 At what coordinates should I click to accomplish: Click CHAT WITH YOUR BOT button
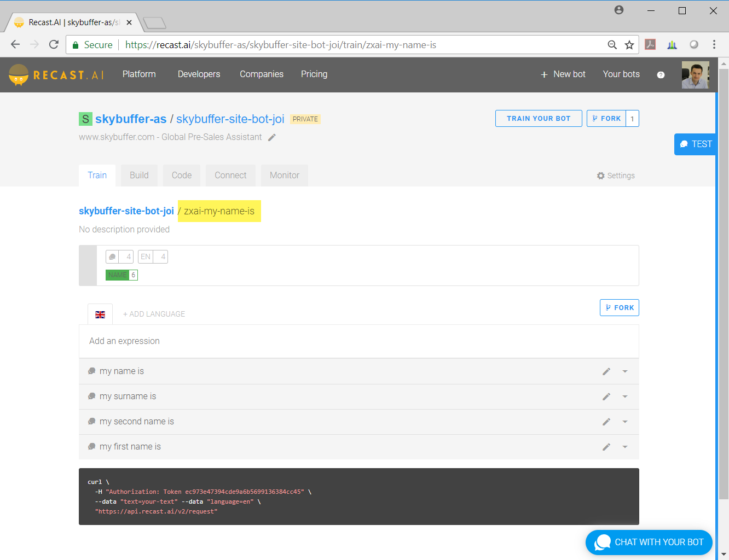click(x=649, y=542)
